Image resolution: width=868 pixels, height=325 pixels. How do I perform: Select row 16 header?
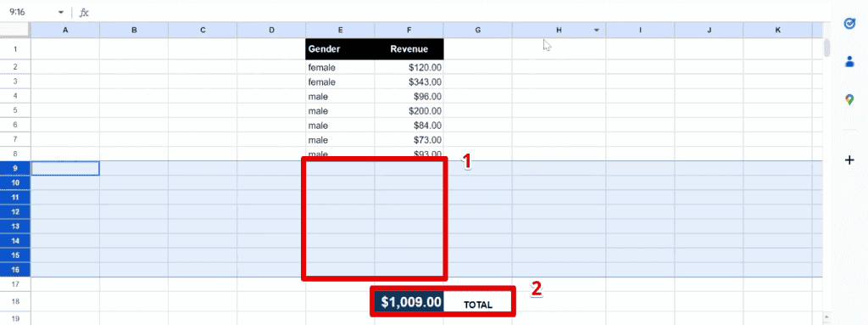tap(15, 270)
